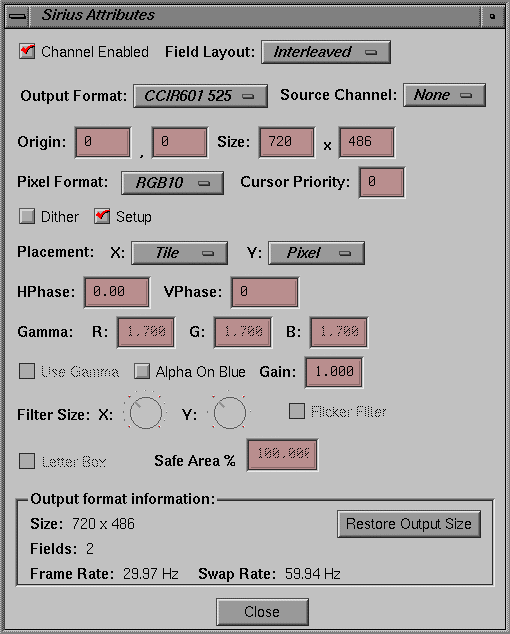Toggle the Setup checkbox
Screen dimensions: 510x634
(x=102, y=216)
